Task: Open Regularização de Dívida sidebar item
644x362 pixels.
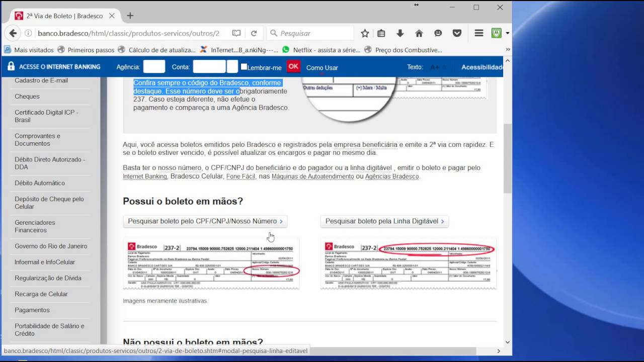Action: click(x=48, y=278)
